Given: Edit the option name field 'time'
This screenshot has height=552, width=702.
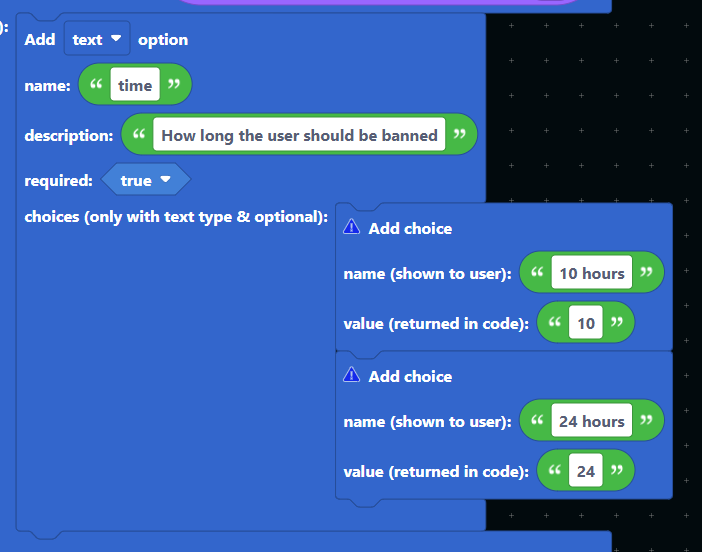Looking at the screenshot, I should [135, 85].
